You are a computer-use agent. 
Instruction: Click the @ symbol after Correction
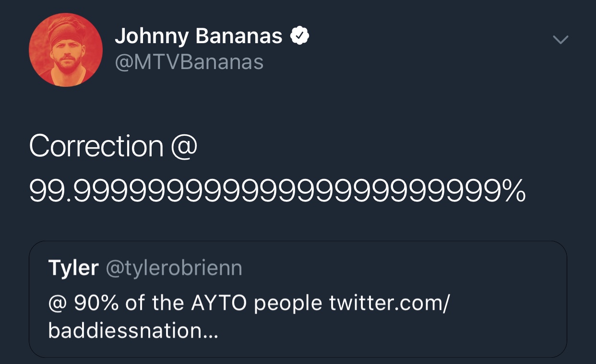[x=184, y=147]
